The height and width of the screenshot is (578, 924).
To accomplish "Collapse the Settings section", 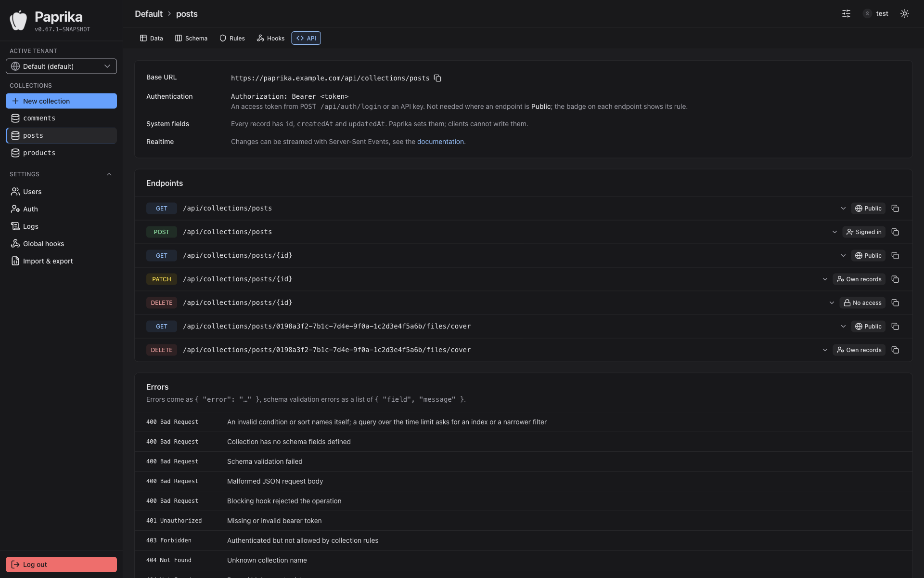I will 109,174.
